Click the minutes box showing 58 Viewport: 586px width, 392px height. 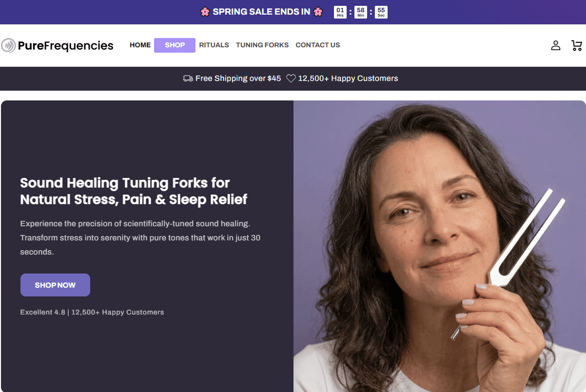click(360, 12)
